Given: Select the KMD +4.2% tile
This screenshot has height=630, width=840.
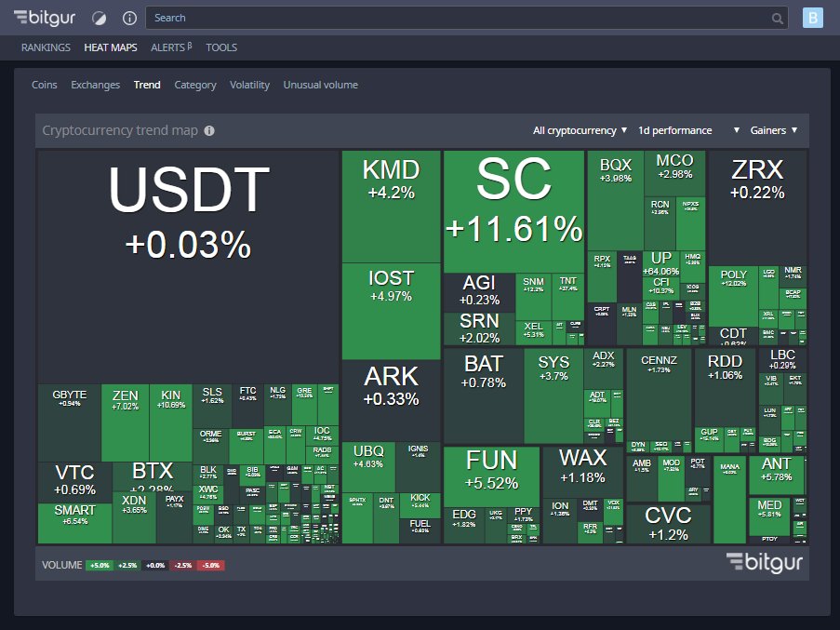Looking at the screenshot, I should pyautogui.click(x=391, y=207).
